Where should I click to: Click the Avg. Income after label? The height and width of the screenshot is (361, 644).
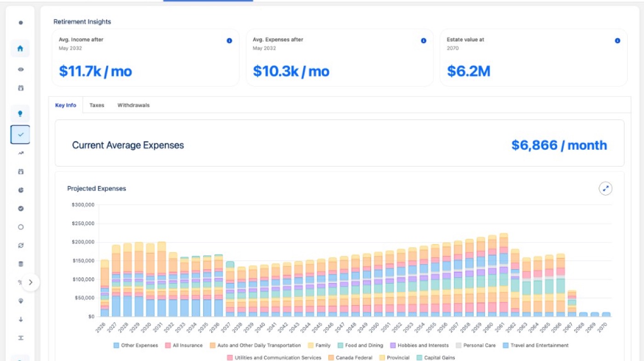81,40
